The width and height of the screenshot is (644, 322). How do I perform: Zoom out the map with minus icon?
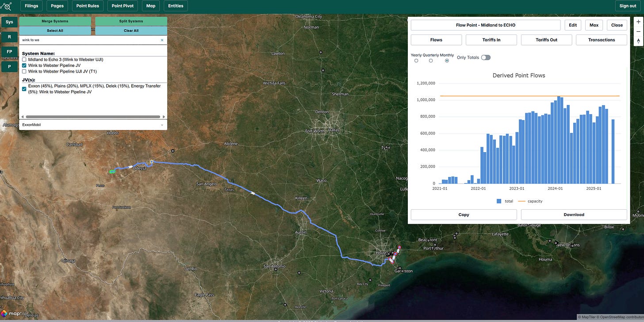(x=638, y=31)
